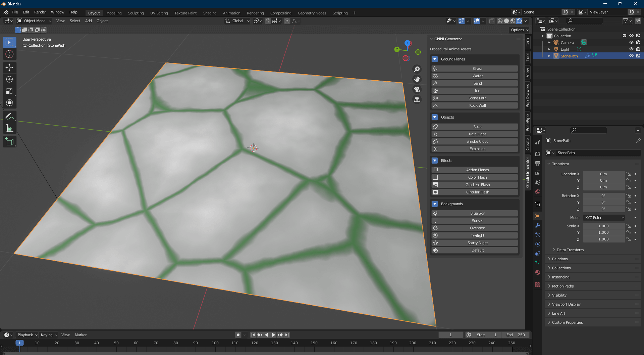Click the viewport zoom magnifier icon

click(417, 69)
